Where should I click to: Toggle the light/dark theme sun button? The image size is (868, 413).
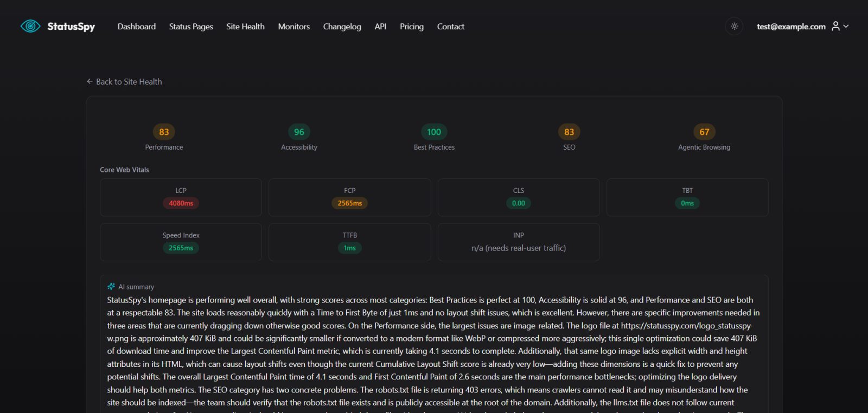tap(734, 26)
